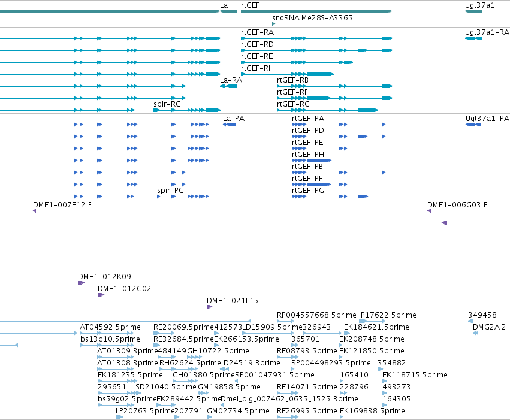Select EST GM19858.5prime
Screen dimensions: 510x420
pos(229,387)
